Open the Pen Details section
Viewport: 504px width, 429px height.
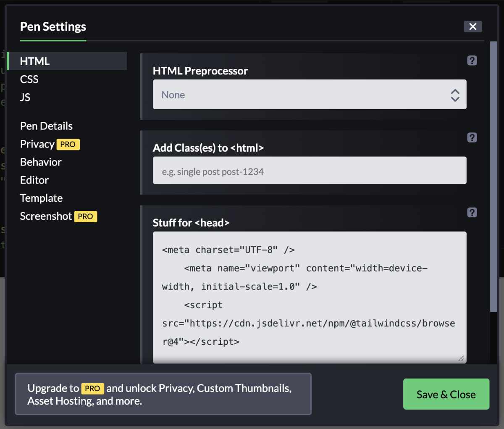coord(46,126)
